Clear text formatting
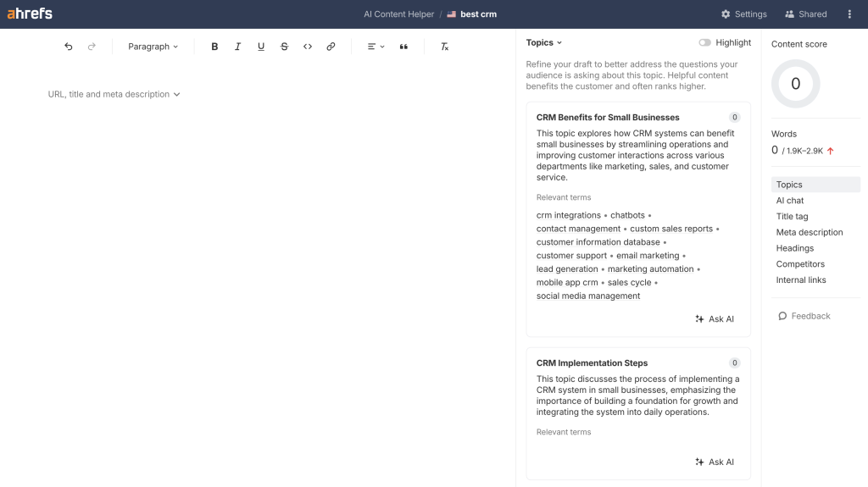Image resolution: width=868 pixels, height=487 pixels. (x=444, y=47)
